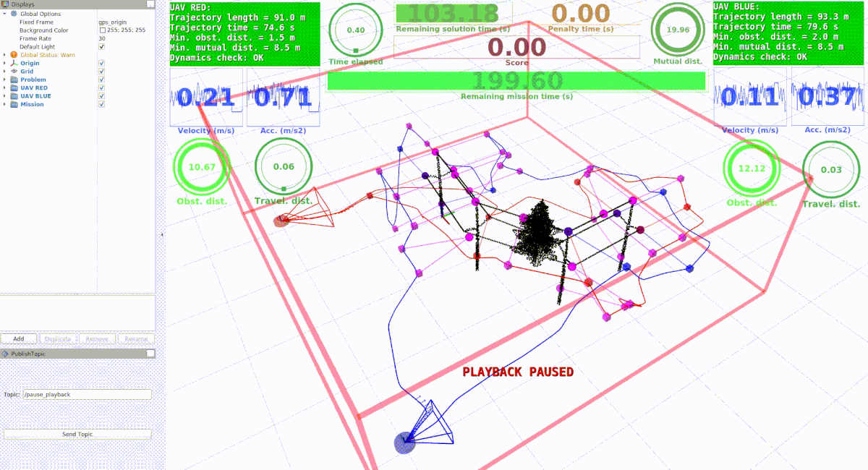Click the Mutual dist. gauge

[x=678, y=30]
